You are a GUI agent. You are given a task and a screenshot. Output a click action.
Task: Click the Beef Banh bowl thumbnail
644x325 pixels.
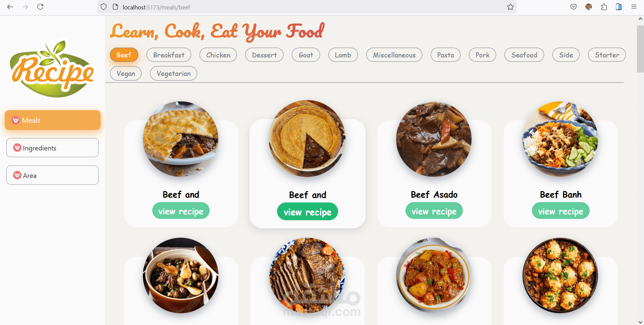click(x=560, y=139)
